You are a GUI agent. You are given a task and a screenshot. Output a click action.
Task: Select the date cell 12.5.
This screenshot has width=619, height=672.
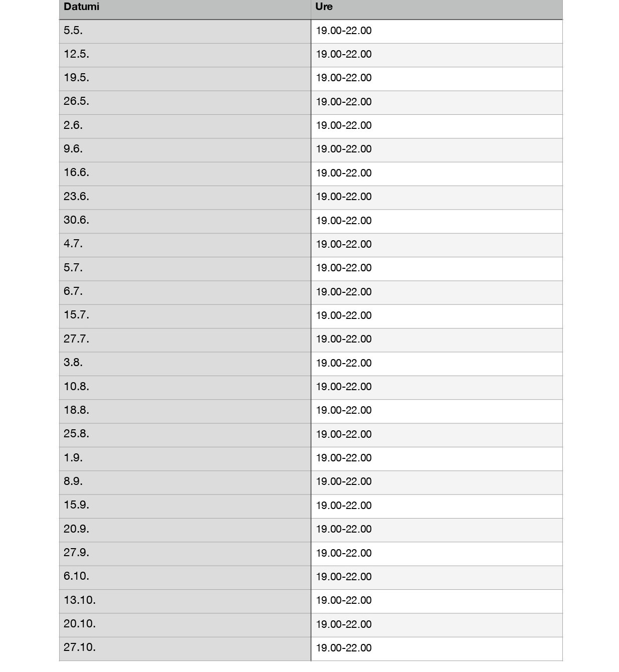185,55
